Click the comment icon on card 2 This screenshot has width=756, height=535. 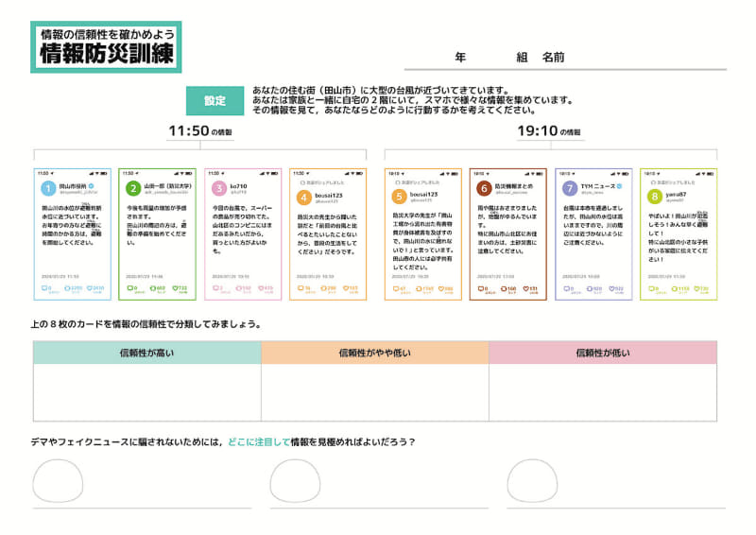pyautogui.click(x=129, y=288)
